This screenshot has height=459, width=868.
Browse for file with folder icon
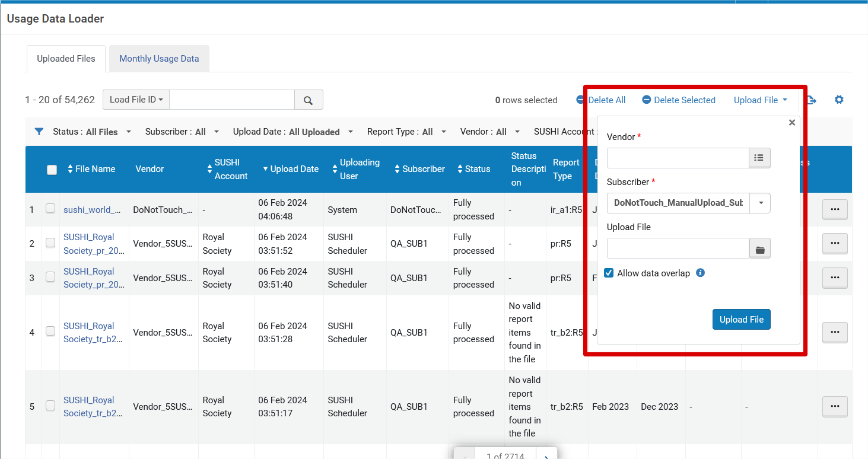(760, 248)
